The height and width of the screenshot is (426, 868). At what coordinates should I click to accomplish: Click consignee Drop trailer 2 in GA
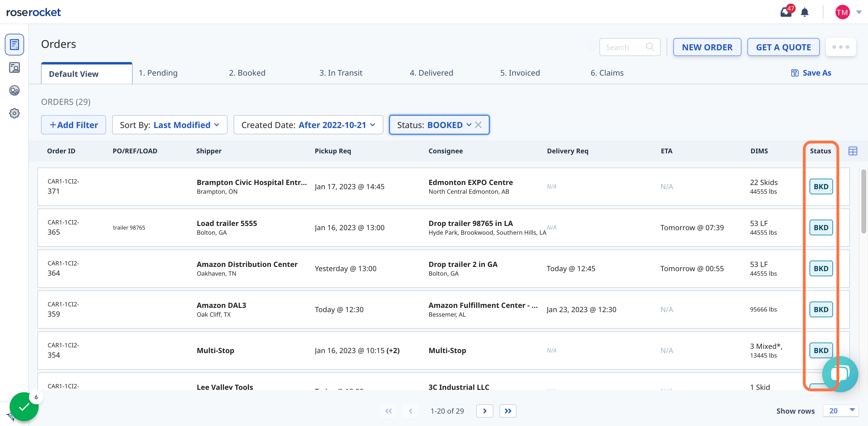pos(463,264)
